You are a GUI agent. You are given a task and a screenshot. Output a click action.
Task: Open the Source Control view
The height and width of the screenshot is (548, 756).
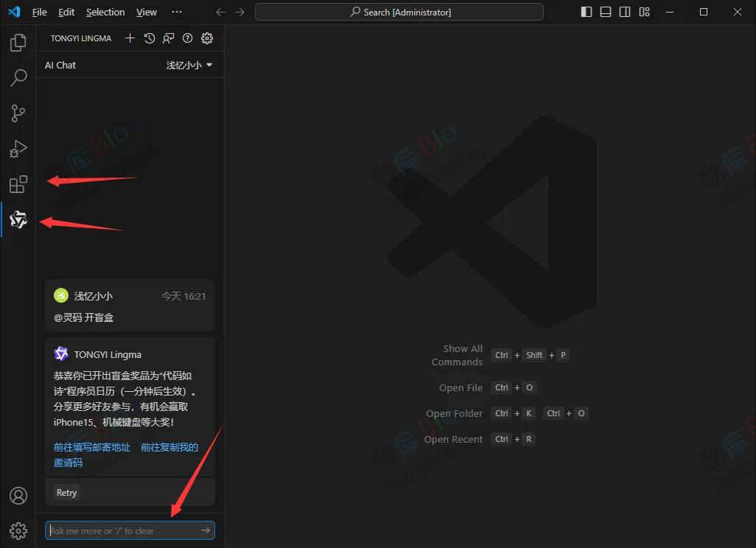coord(18,113)
